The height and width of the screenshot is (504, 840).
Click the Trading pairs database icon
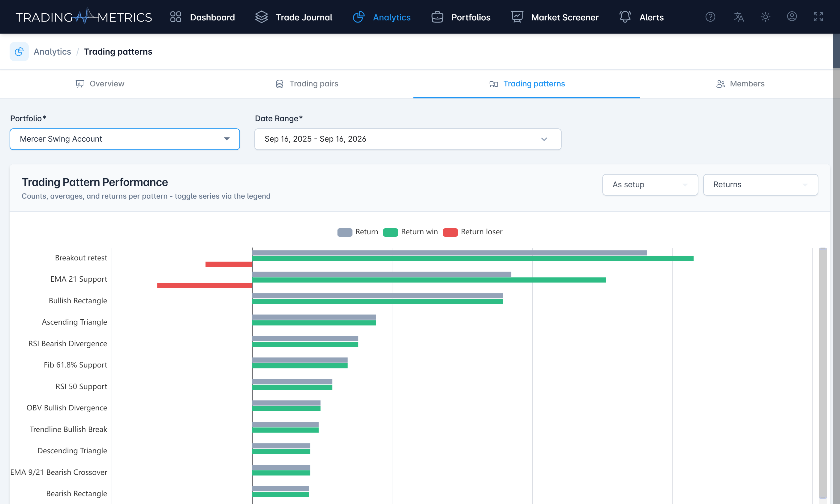coord(279,84)
